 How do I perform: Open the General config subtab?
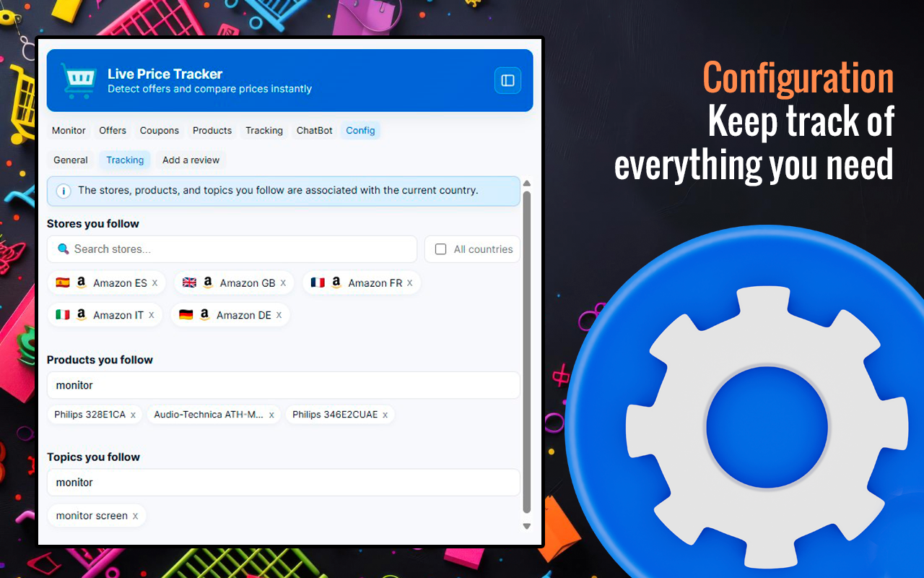coord(70,160)
